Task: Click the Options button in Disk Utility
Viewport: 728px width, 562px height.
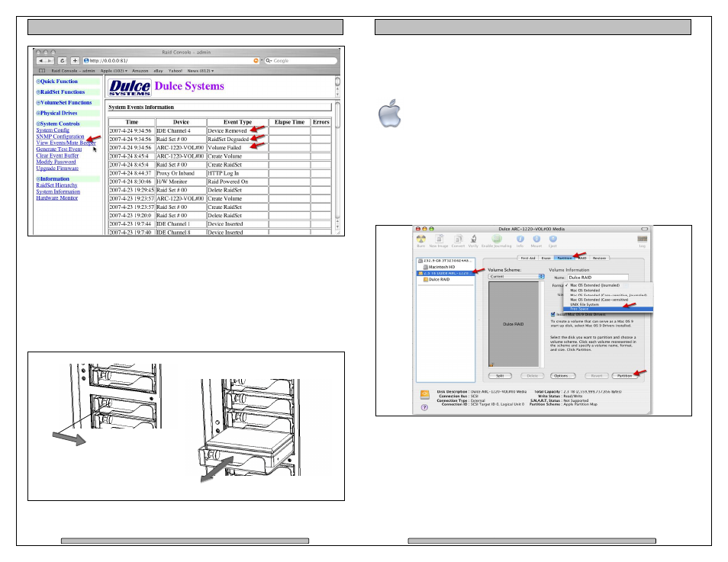Action: [x=562, y=376]
